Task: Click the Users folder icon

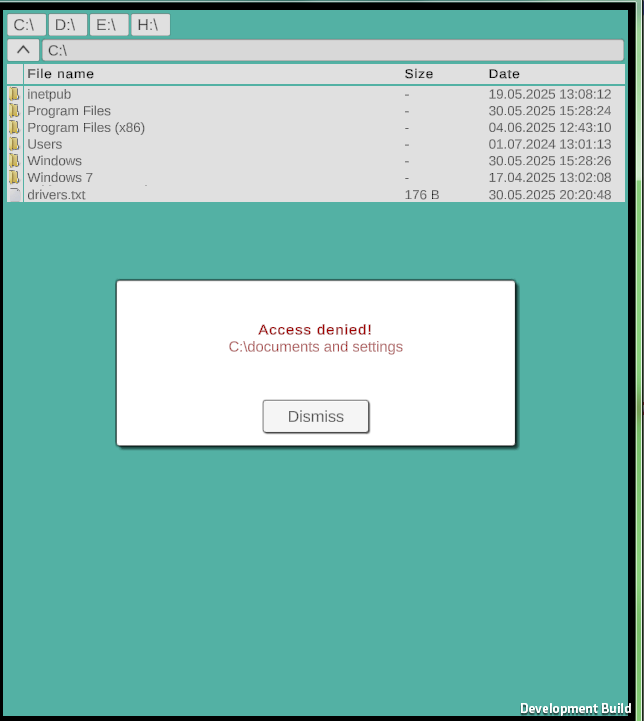Action: [14, 144]
